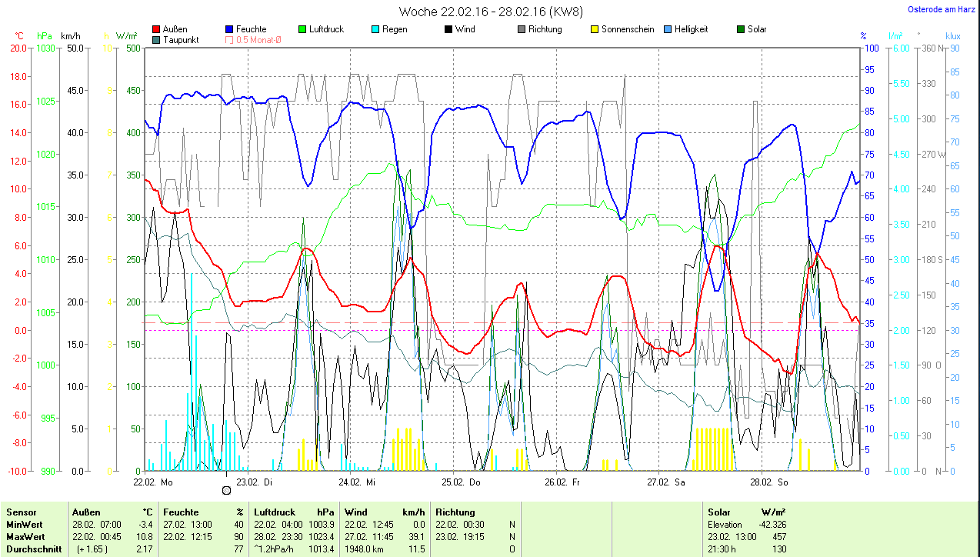The height and width of the screenshot is (557, 980).
Task: Click the moon phase circle below the time axis
Action: click(x=226, y=490)
